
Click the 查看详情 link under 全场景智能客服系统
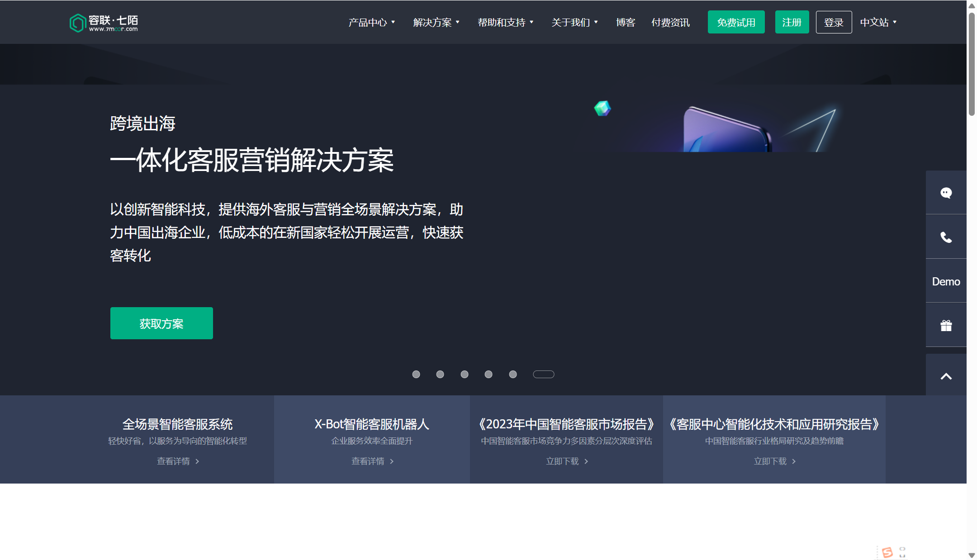pos(178,461)
